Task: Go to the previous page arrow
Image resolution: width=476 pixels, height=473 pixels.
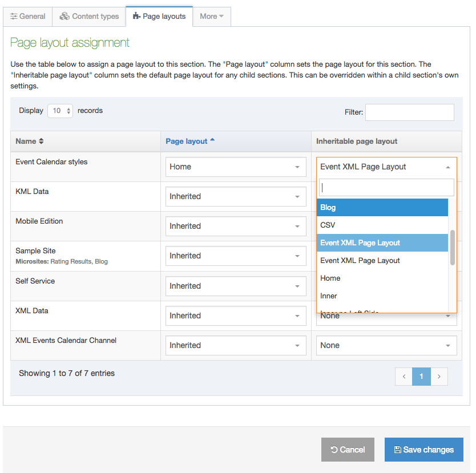Action: [x=404, y=377]
